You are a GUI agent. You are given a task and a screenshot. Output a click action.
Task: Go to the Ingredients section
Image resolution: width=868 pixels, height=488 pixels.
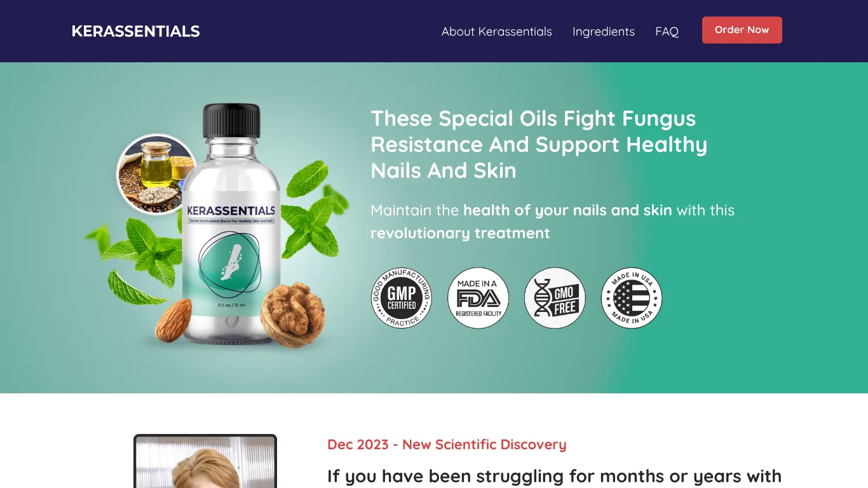pos(604,31)
